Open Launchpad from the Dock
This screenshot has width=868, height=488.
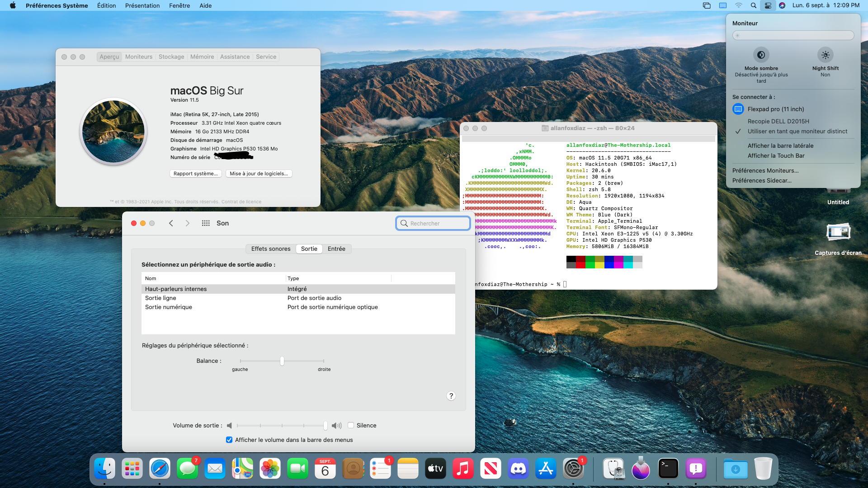pos(132,469)
